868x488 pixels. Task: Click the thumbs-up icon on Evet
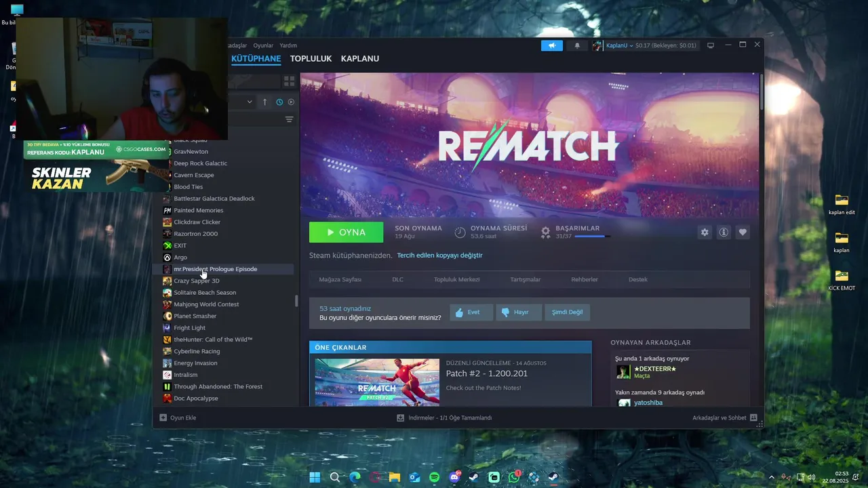click(459, 312)
